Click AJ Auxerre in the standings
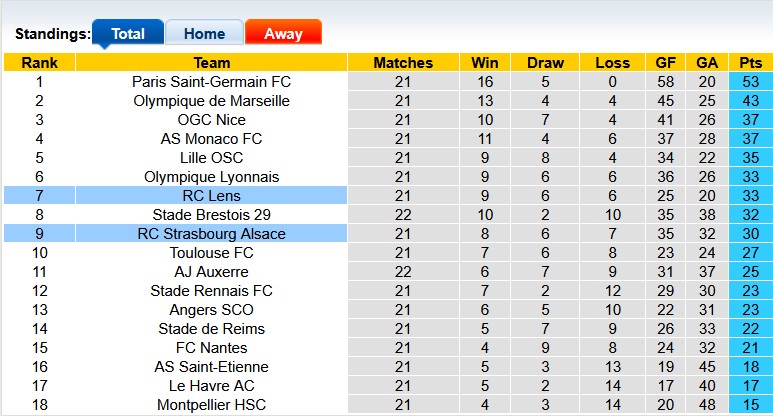773x416 pixels. (x=211, y=272)
